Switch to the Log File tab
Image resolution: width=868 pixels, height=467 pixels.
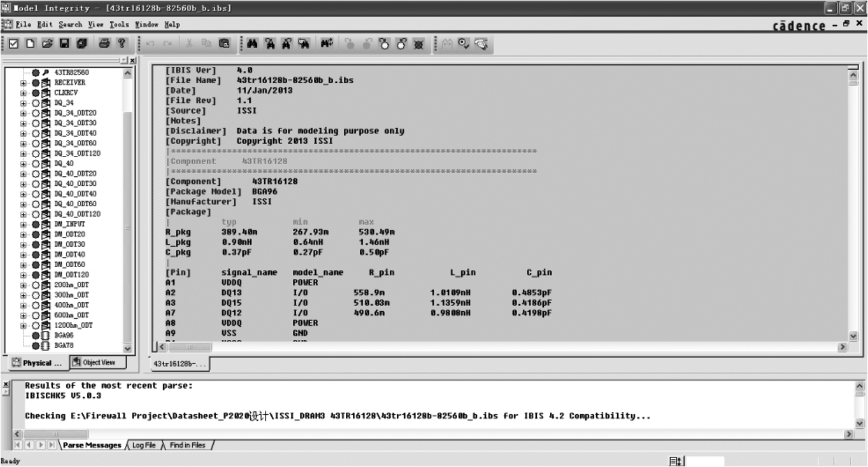144,445
